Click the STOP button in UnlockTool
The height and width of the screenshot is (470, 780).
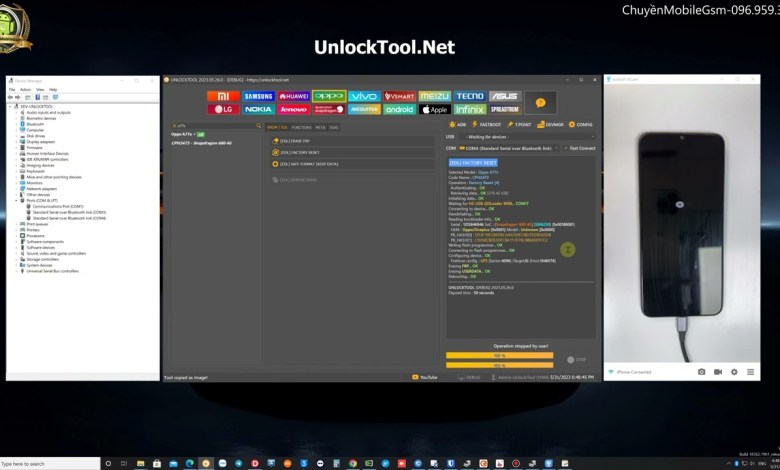click(x=577, y=360)
